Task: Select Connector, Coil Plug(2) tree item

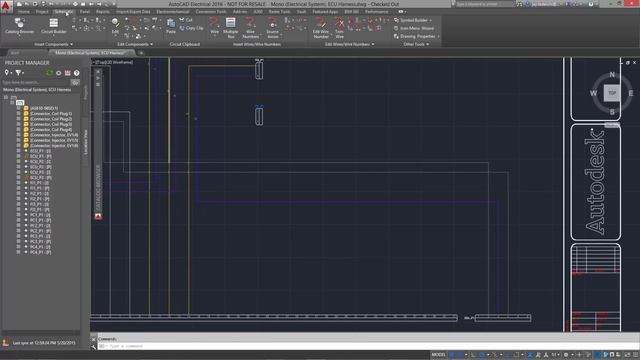Action: pyautogui.click(x=51, y=119)
